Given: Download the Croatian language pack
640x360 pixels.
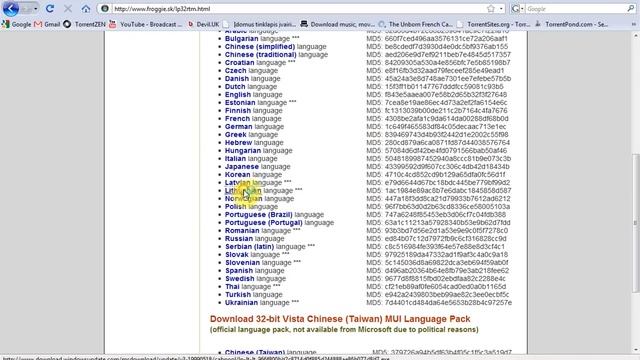Looking at the screenshot, I should (240, 62).
